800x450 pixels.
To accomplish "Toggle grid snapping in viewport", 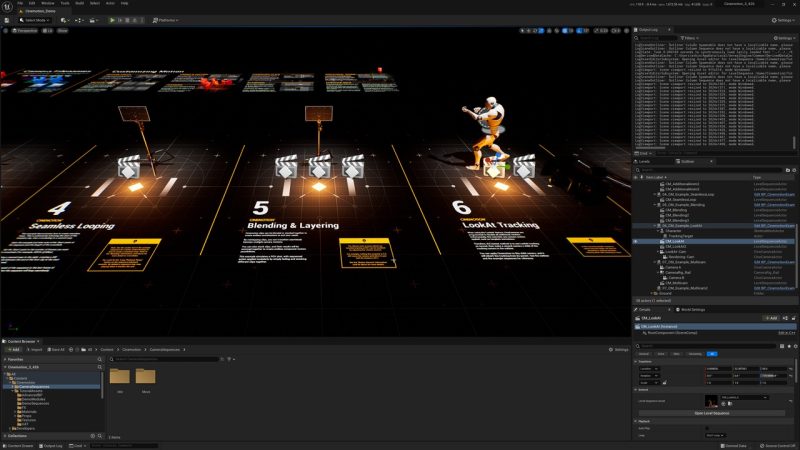I will coord(565,31).
